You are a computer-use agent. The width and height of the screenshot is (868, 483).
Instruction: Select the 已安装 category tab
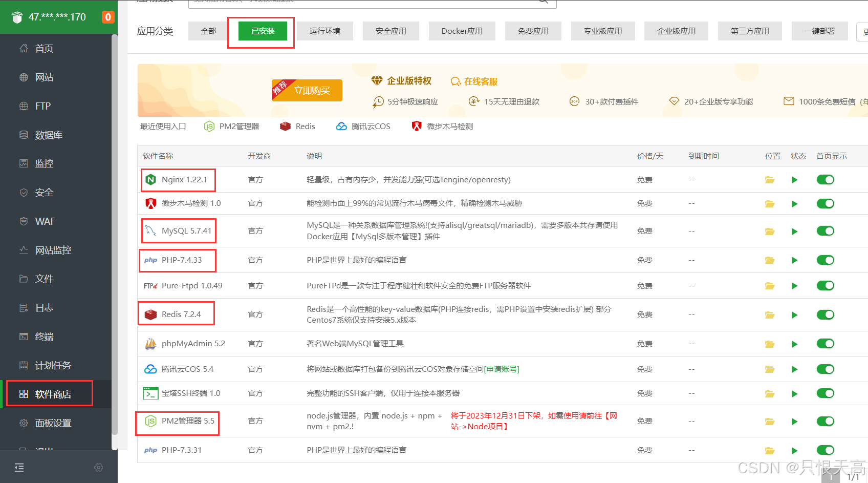click(263, 31)
